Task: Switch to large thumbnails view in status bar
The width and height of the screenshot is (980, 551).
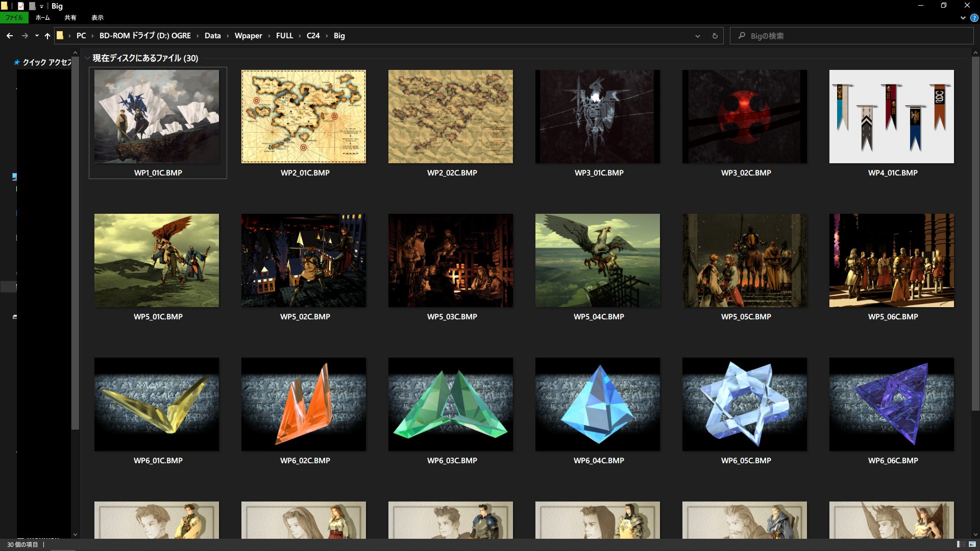Action: click(x=972, y=544)
